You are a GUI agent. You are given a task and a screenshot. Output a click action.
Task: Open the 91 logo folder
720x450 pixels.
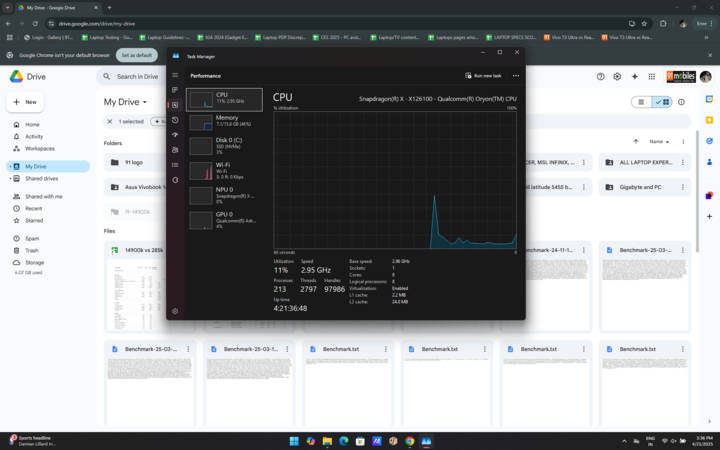tap(134, 162)
